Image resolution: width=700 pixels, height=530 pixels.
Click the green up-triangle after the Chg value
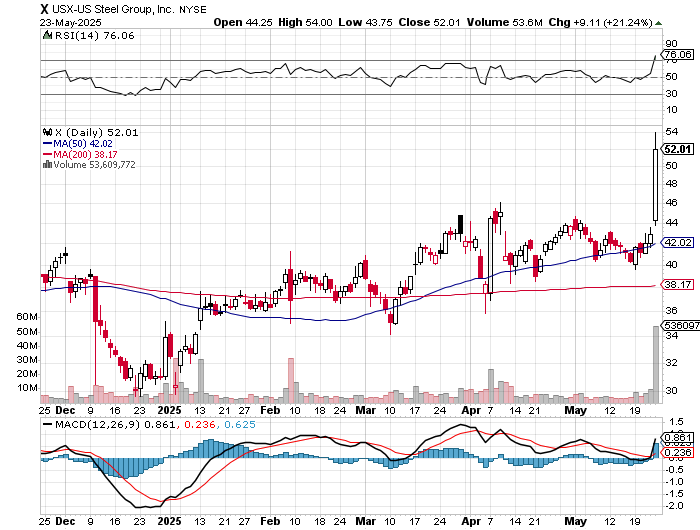click(x=658, y=23)
